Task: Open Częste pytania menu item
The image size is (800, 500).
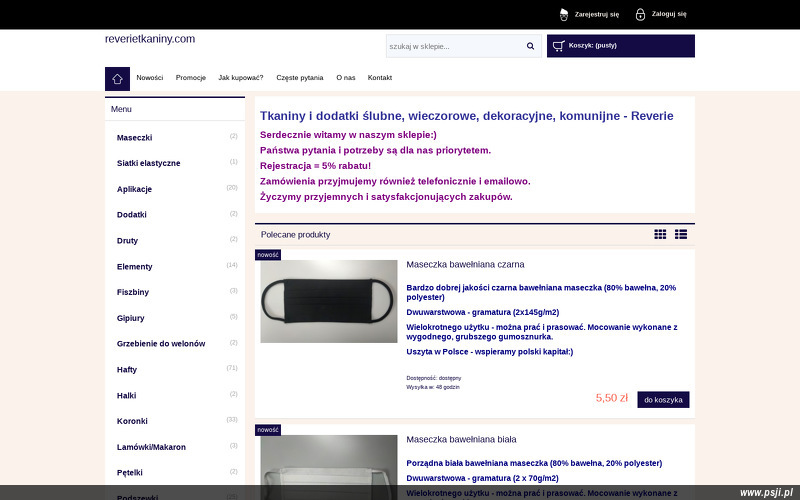Action: pyautogui.click(x=299, y=78)
